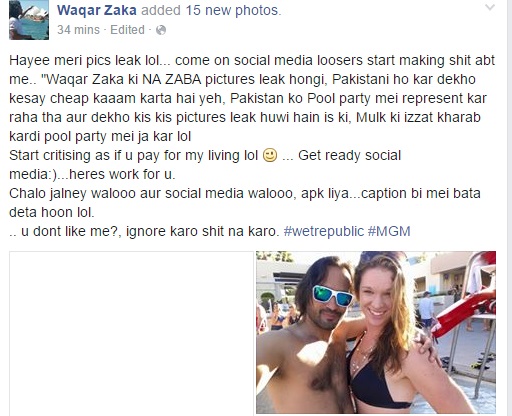Open the poolside couple photo
512x416 pixels.
tap(376, 332)
